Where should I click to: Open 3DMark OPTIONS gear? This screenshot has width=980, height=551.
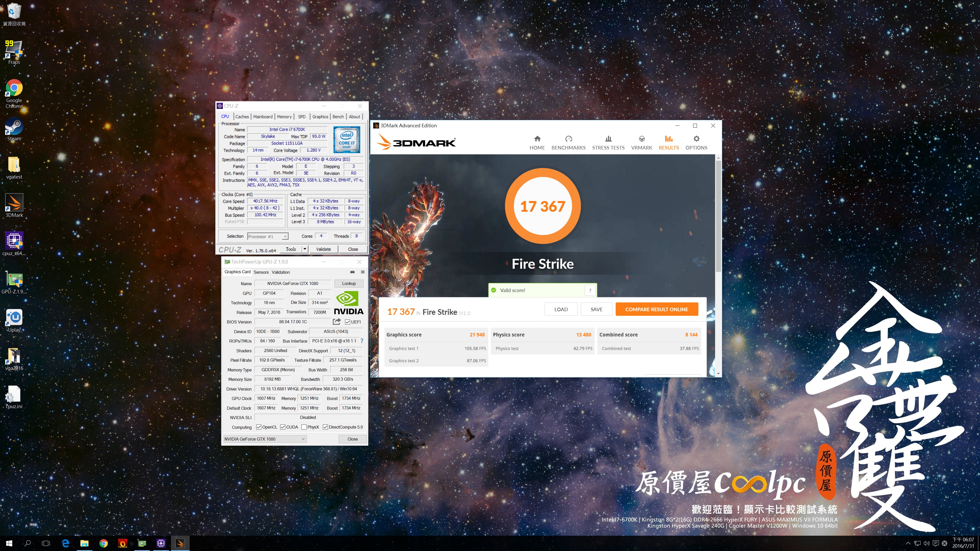696,143
